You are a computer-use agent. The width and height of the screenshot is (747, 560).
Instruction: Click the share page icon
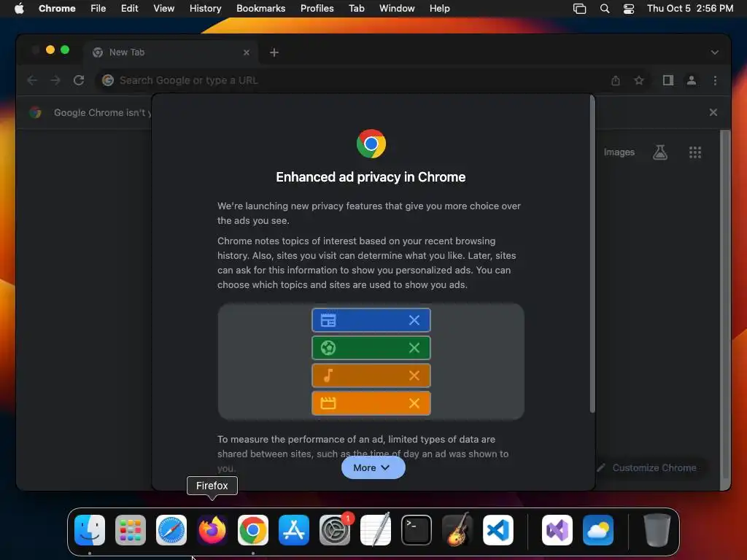click(x=616, y=80)
